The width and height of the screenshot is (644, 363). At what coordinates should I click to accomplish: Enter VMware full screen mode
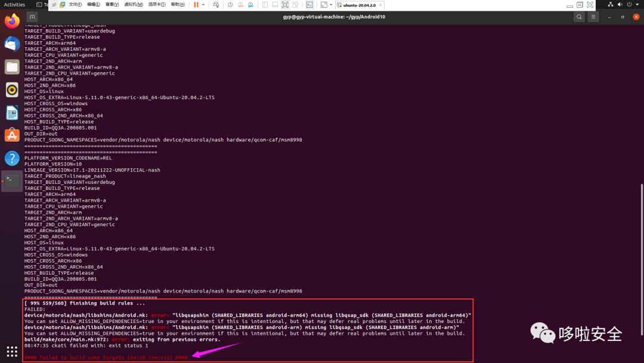(285, 5)
